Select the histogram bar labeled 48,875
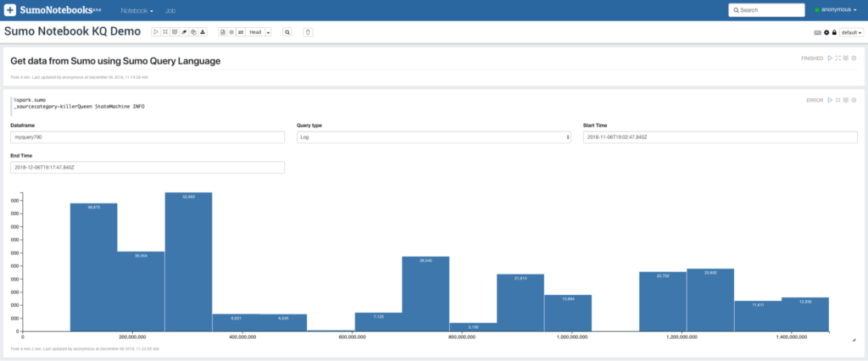This screenshot has width=868, height=361. [93, 268]
